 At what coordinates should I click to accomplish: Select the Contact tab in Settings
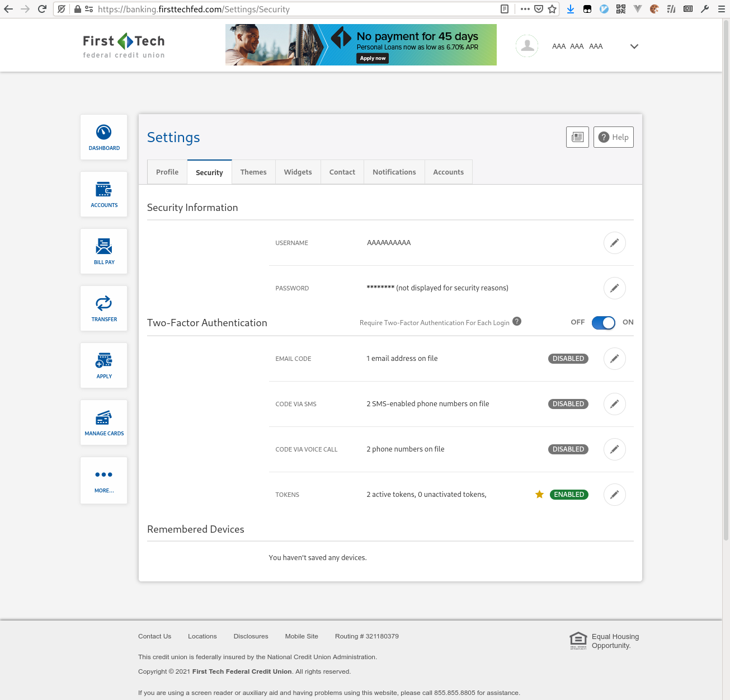[x=342, y=172]
